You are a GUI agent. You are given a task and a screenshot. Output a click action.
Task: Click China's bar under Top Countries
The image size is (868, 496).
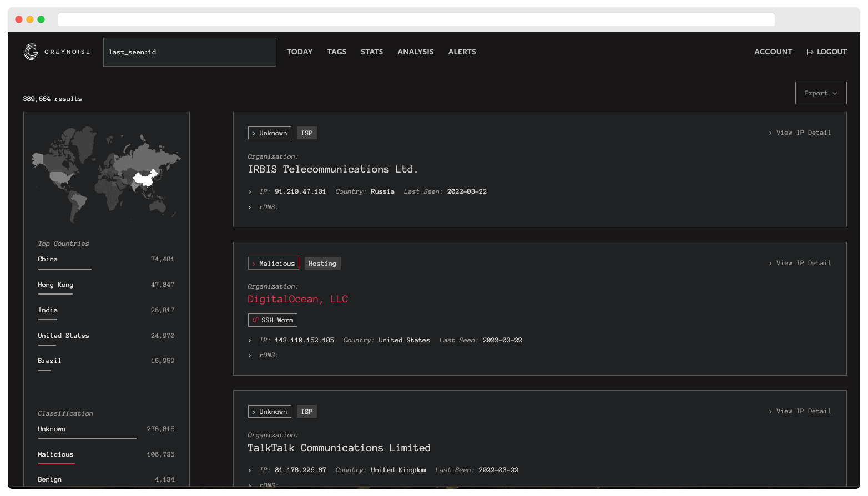click(x=64, y=269)
